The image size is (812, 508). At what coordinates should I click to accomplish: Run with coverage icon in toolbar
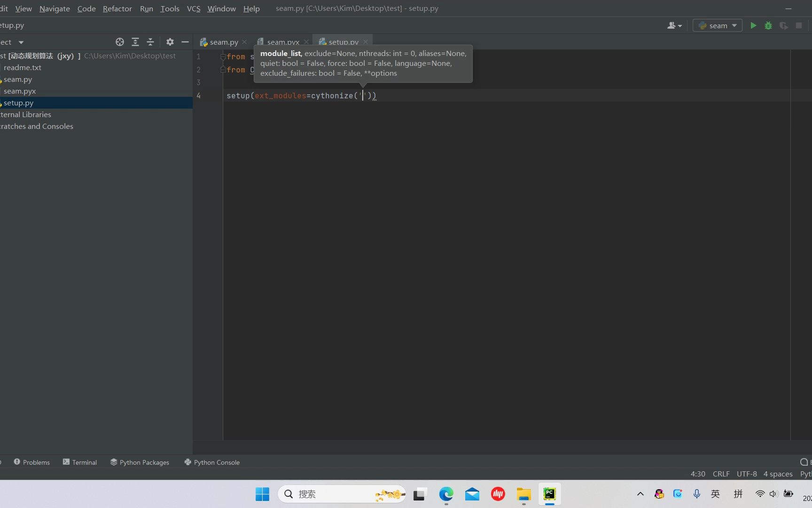click(x=783, y=25)
